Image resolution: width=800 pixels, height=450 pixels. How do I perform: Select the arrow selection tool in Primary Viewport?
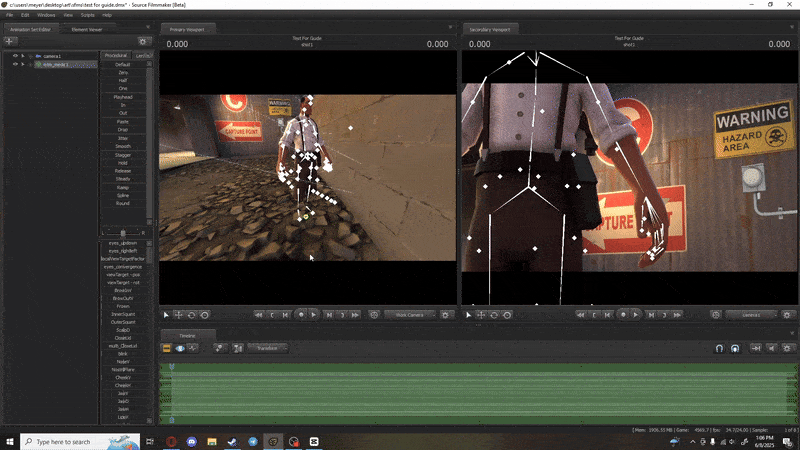point(167,314)
